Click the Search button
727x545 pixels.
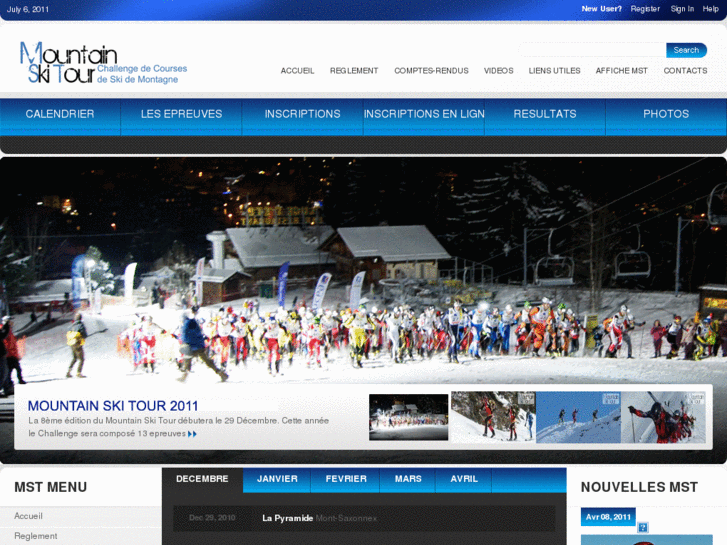tap(686, 50)
